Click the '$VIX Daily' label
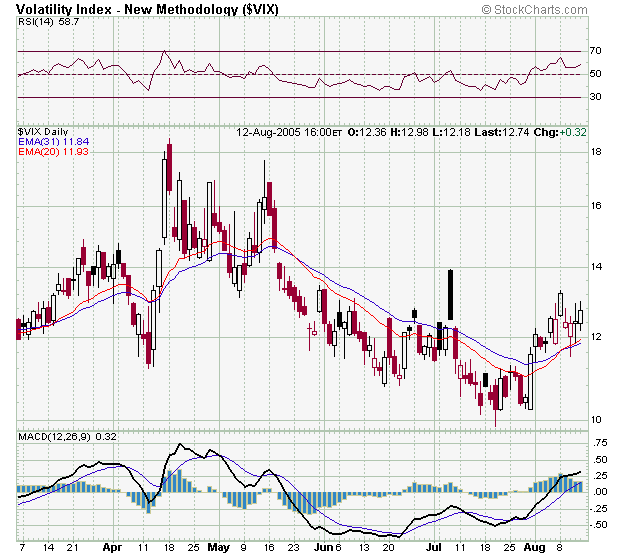This screenshot has width=620, height=558. (43, 132)
